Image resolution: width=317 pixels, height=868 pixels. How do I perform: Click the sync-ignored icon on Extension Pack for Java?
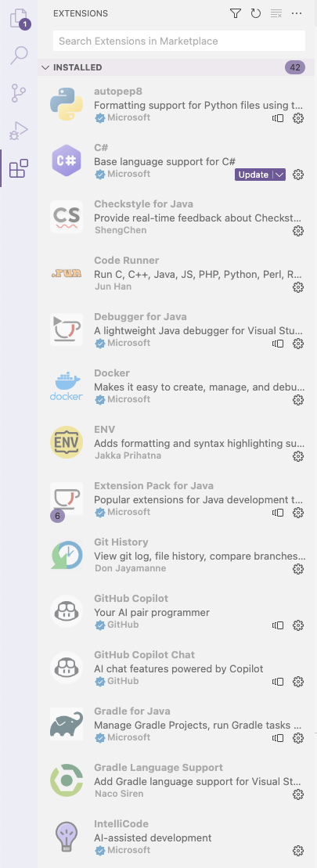(x=278, y=513)
